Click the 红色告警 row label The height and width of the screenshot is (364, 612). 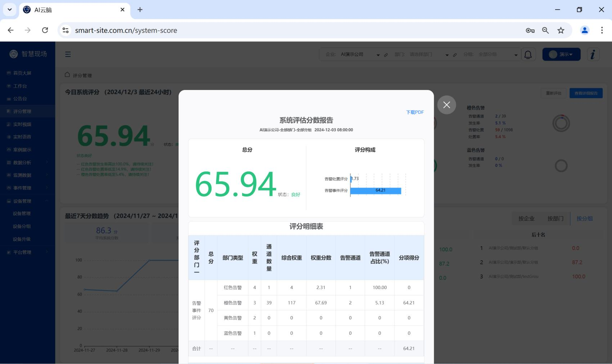(233, 288)
